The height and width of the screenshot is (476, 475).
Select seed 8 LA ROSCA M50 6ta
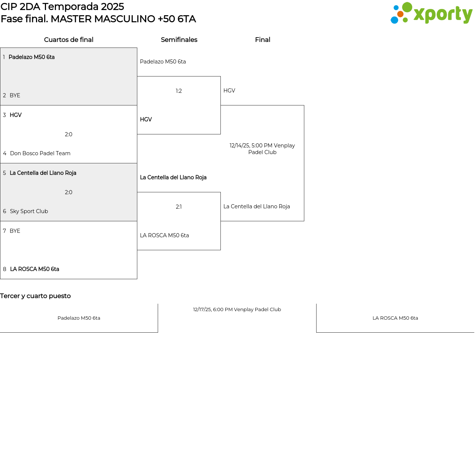click(x=35, y=269)
